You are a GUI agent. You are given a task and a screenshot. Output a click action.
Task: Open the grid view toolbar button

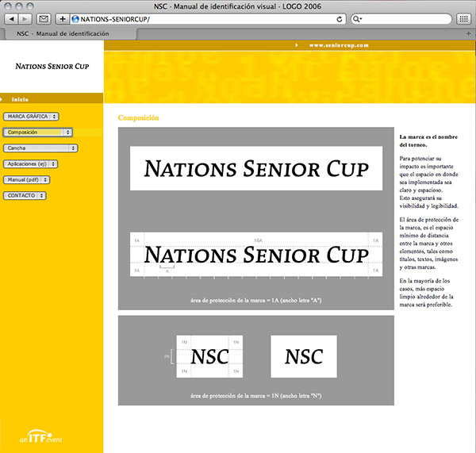click(x=463, y=19)
